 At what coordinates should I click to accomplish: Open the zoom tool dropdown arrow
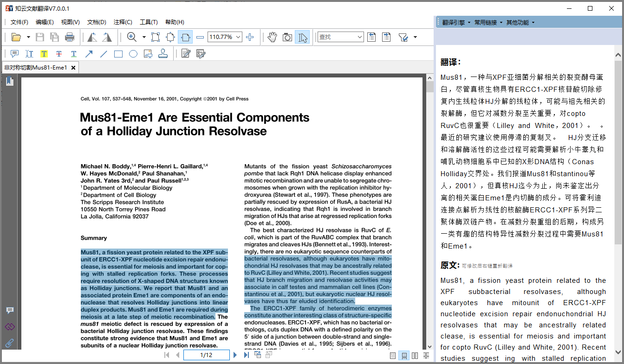[144, 37]
